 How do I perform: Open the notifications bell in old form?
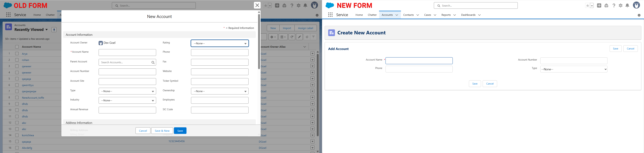tap(305, 6)
